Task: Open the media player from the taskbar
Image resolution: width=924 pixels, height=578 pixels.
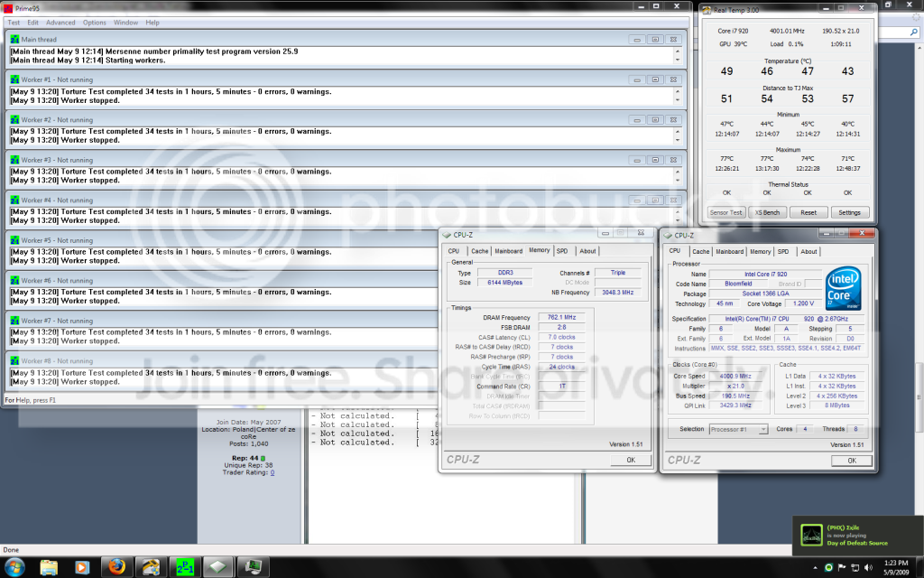Action: point(81,567)
